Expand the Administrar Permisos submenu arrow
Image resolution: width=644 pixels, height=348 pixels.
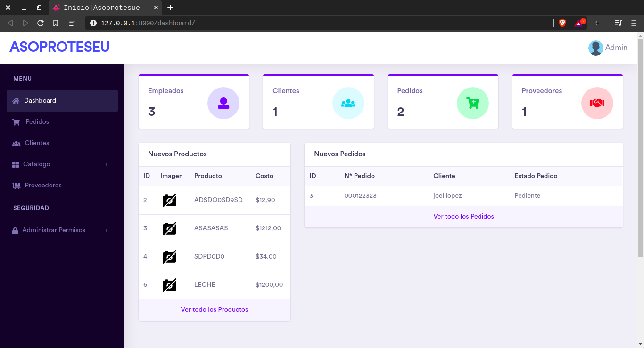tap(107, 230)
